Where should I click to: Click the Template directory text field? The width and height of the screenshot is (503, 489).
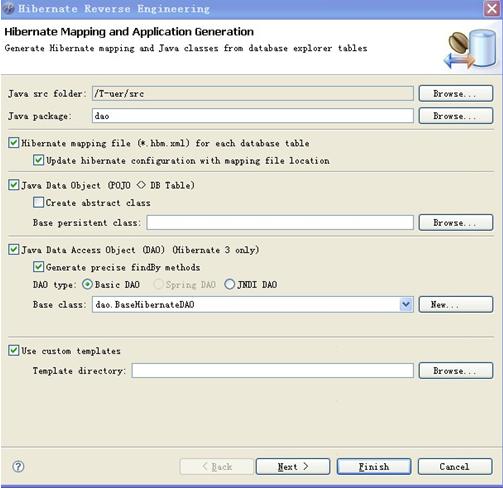tap(273, 370)
